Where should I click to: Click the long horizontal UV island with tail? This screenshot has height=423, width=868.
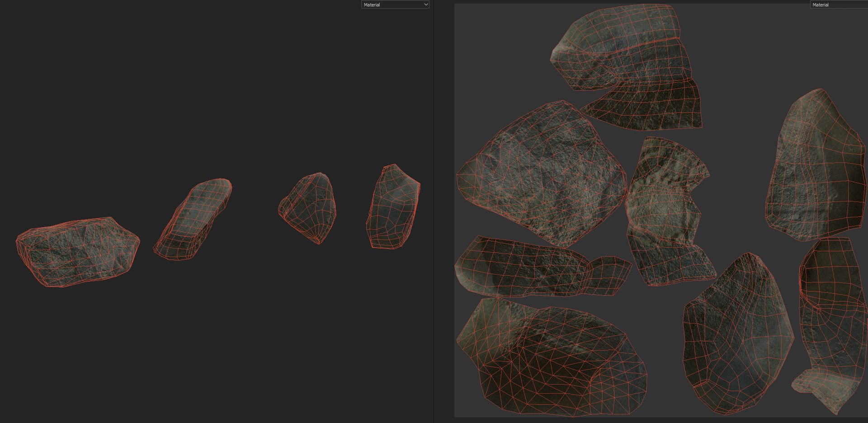pyautogui.click(x=542, y=267)
